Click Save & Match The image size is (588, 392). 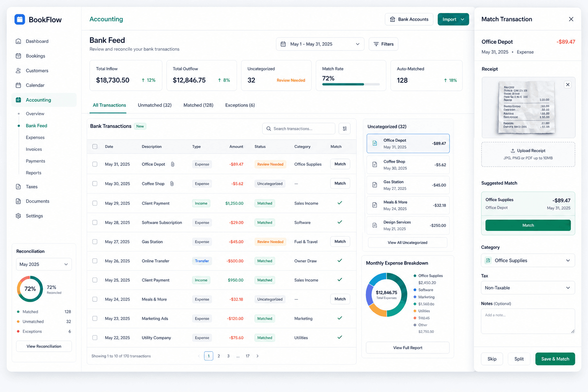(x=555, y=359)
